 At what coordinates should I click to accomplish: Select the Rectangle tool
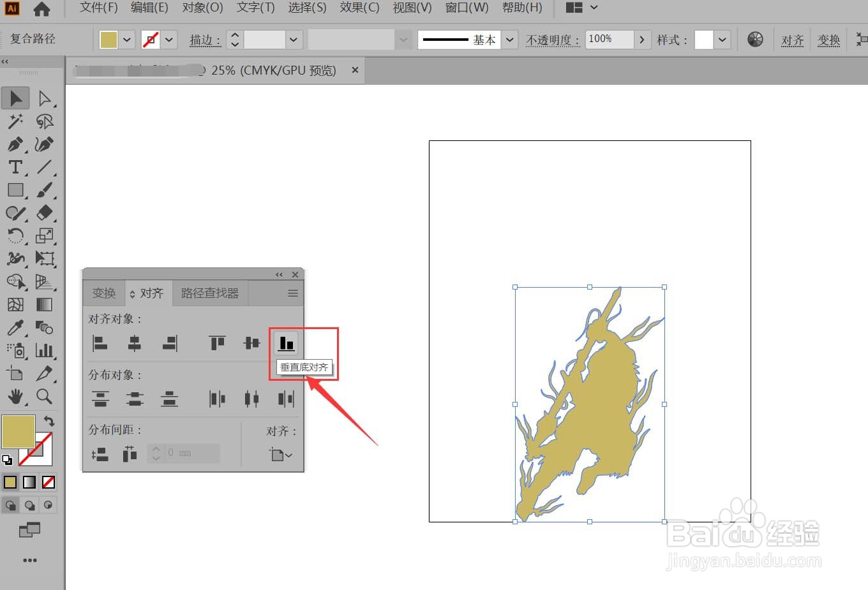[x=15, y=190]
